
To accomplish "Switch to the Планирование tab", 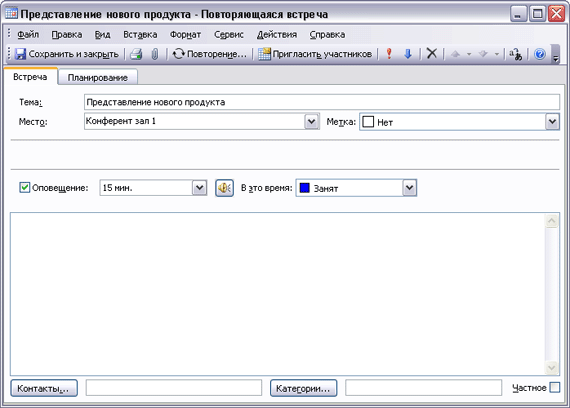I will pos(97,77).
